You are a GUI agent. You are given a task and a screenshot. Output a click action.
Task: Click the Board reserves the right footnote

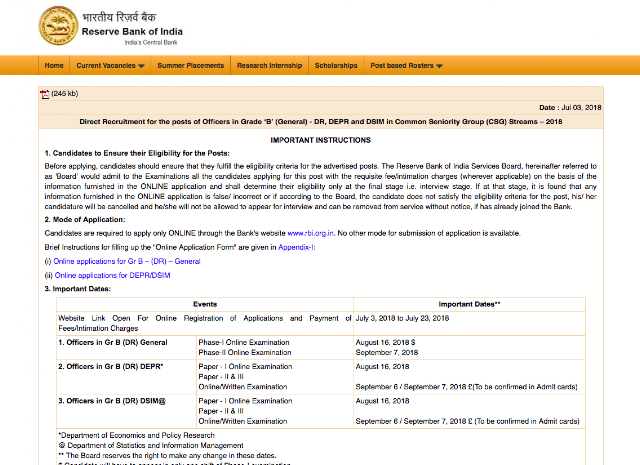click(167, 455)
